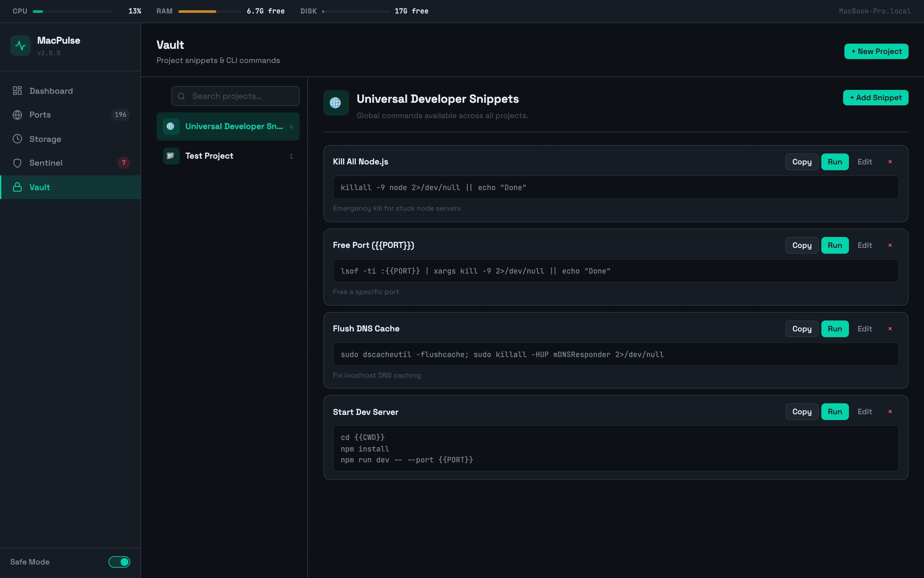The image size is (924, 578).
Task: Run the Start Dev Server snippet
Action: (x=835, y=412)
